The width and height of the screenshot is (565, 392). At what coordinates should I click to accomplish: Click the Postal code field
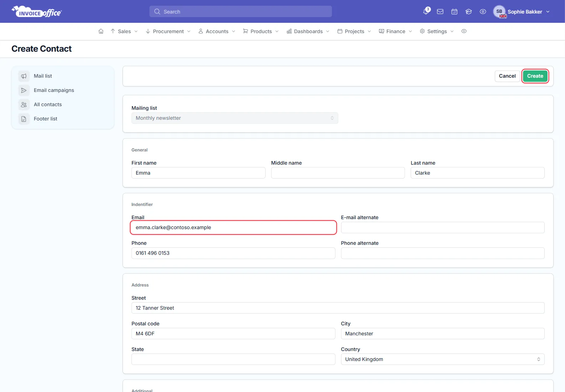tap(233, 334)
